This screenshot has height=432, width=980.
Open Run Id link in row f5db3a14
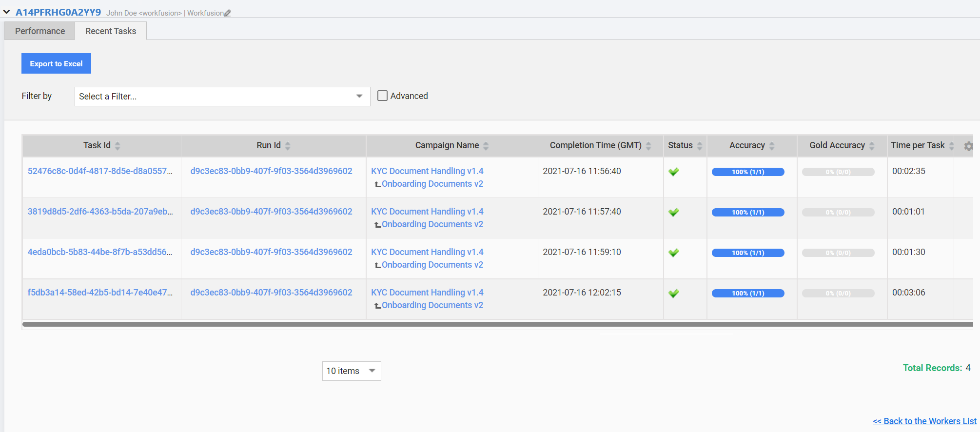click(x=272, y=293)
